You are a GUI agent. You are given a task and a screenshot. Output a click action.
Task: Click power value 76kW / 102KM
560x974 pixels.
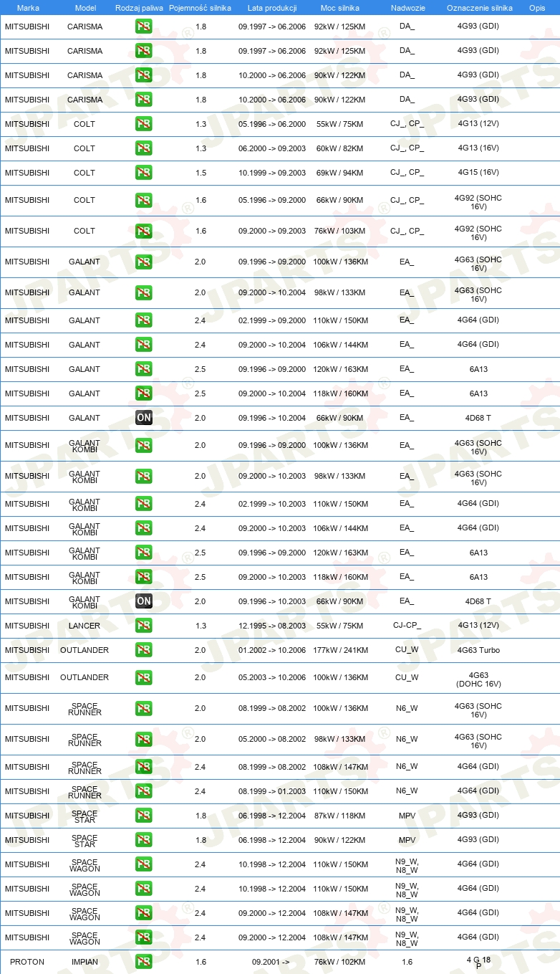click(341, 962)
